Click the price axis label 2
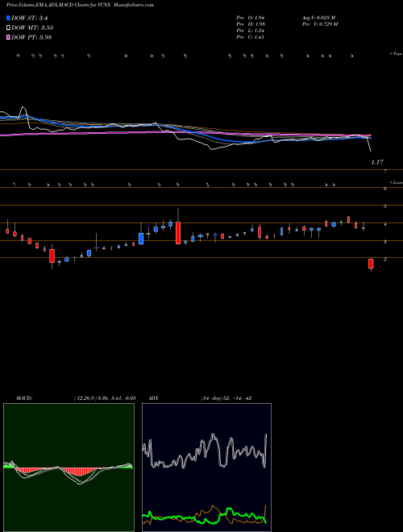Image resolution: width=403 pixels, height=532 pixels. click(385, 260)
